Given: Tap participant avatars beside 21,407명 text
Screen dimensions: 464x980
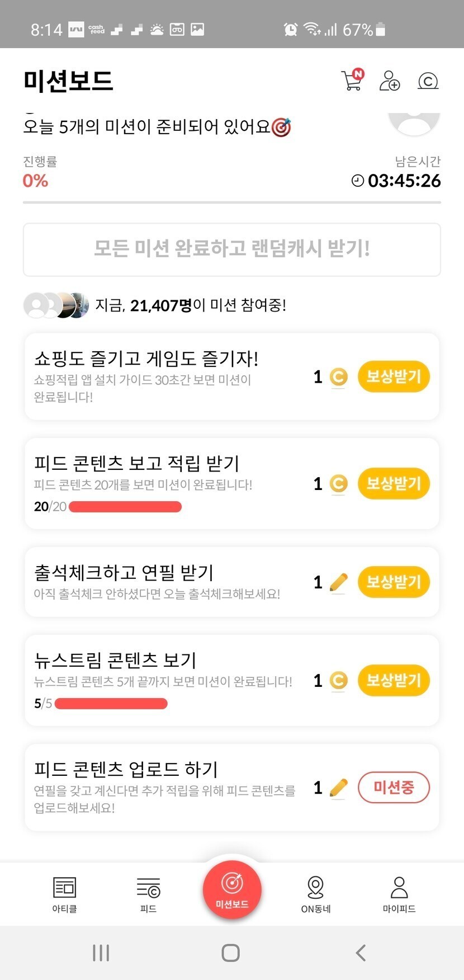Looking at the screenshot, I should [56, 305].
